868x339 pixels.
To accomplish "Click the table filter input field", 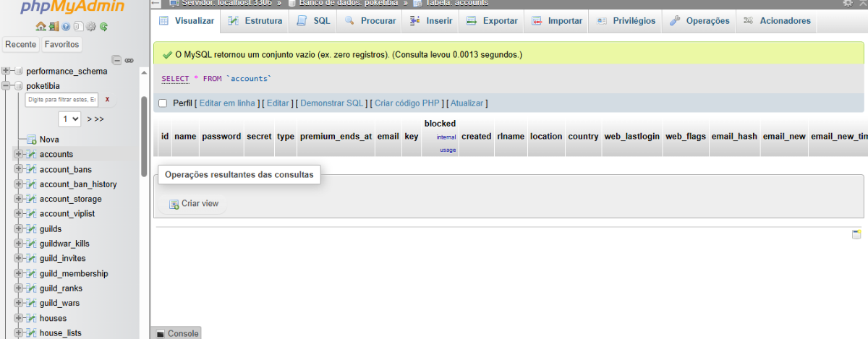I will click(61, 100).
